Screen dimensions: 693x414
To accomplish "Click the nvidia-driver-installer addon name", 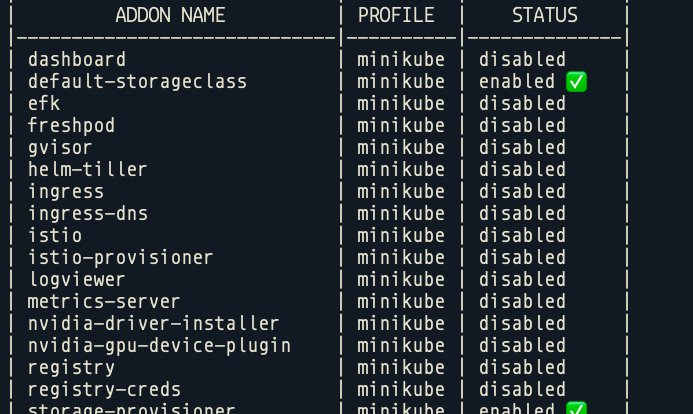I will click(x=153, y=324).
